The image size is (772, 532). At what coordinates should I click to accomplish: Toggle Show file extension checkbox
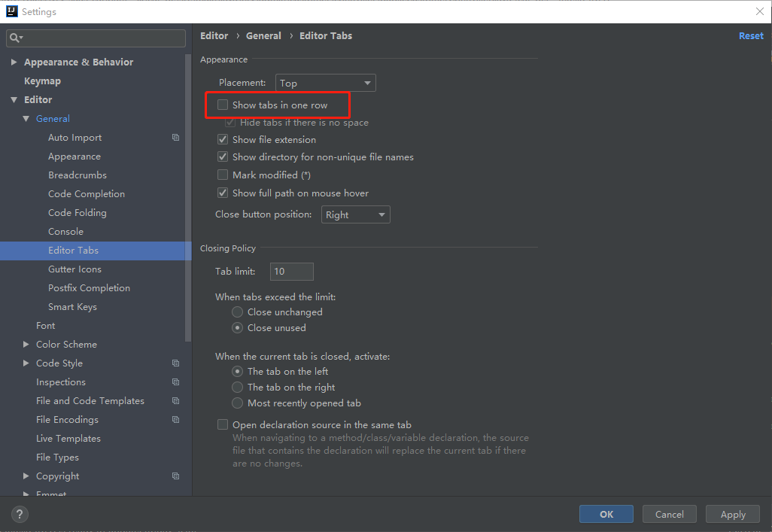(x=223, y=139)
